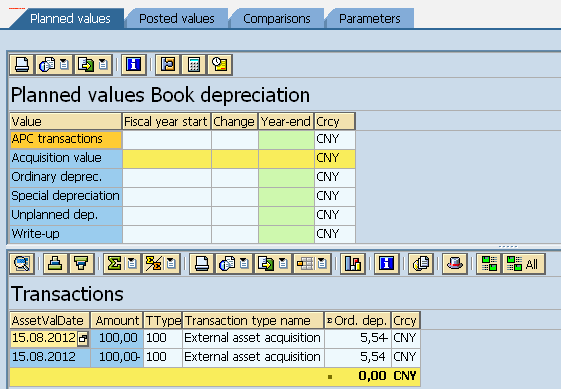Print the Transactions list
Screen dimensions: 561x389
tap(202, 264)
